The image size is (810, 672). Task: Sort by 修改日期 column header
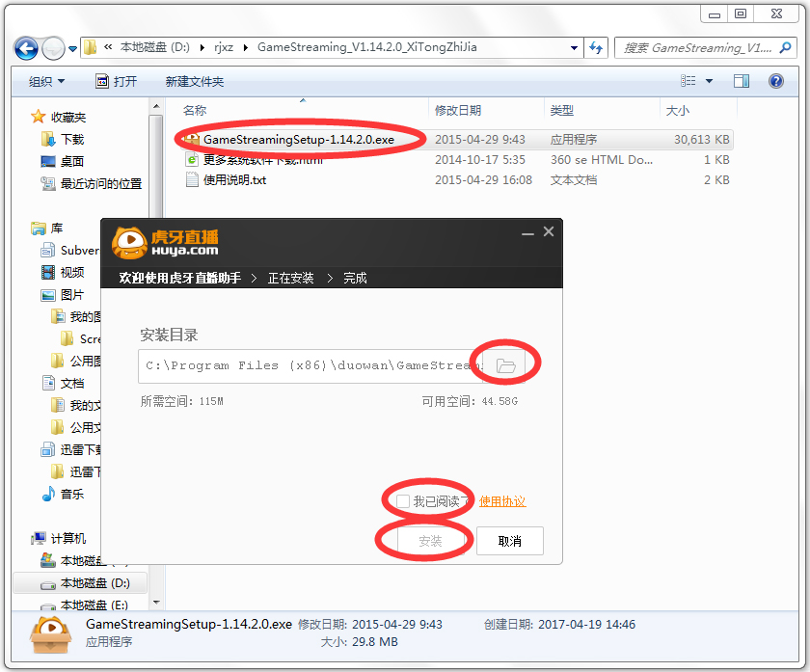[x=458, y=111]
